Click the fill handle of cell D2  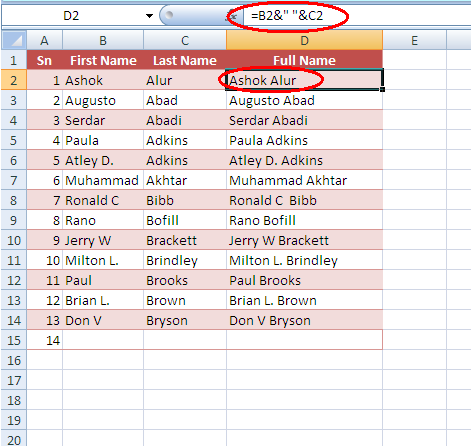click(382, 89)
